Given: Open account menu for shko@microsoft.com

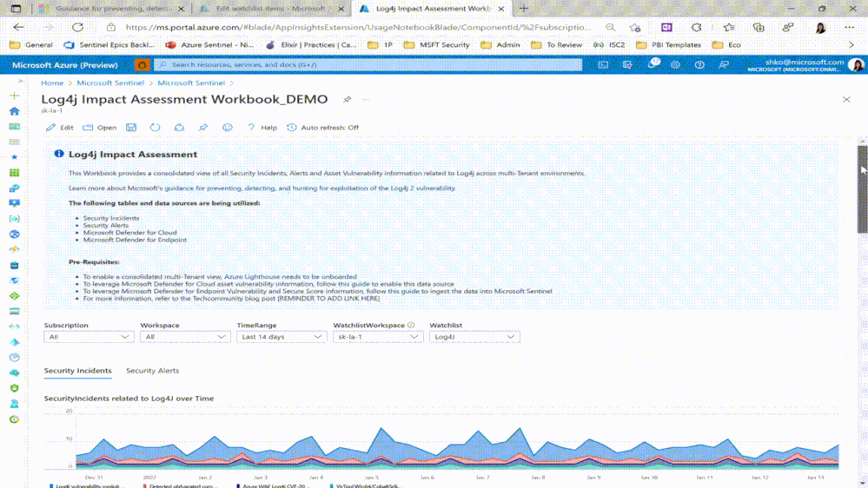Looking at the screenshot, I should [805, 65].
